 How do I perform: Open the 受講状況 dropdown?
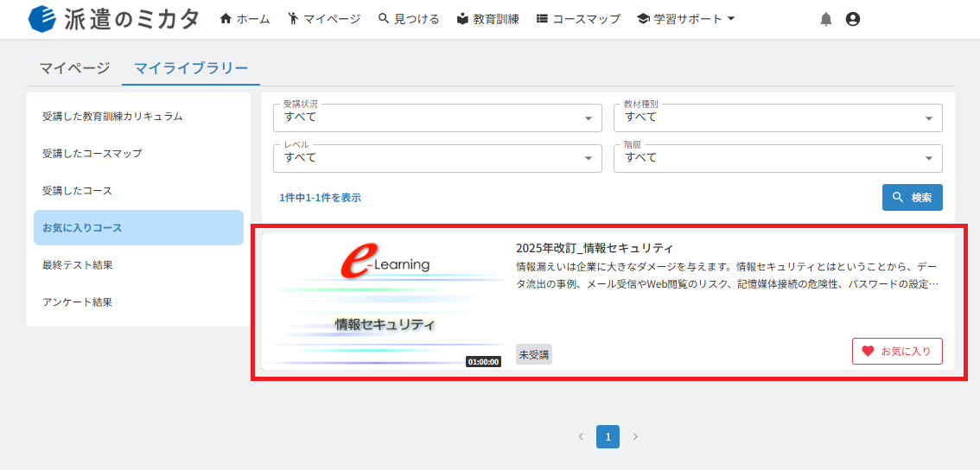437,117
